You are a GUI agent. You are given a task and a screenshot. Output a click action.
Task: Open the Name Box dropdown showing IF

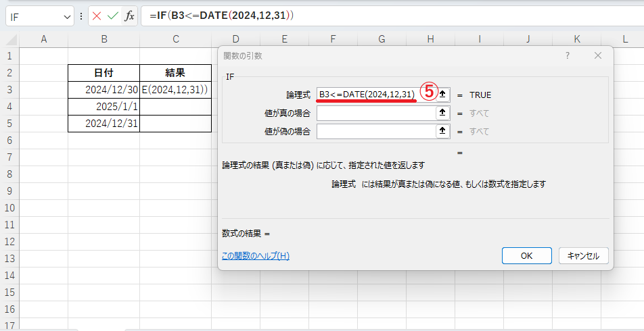click(68, 16)
